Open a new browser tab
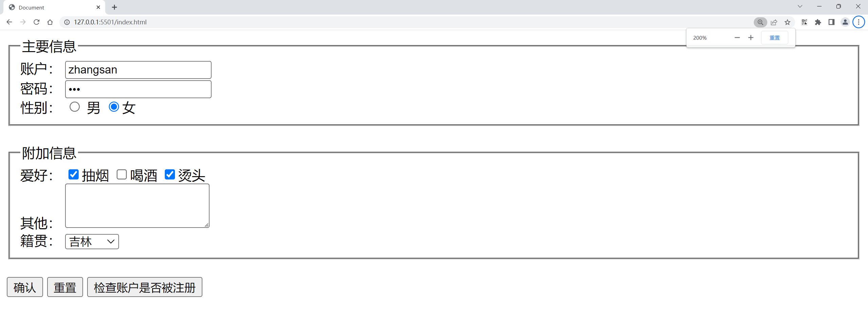Image resolution: width=868 pixels, height=320 pixels. 114,7
